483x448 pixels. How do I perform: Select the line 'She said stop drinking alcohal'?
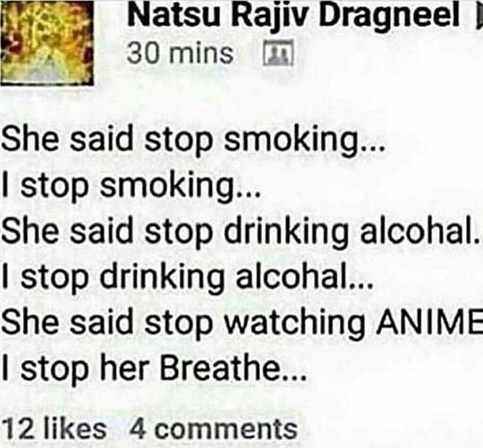(x=241, y=232)
